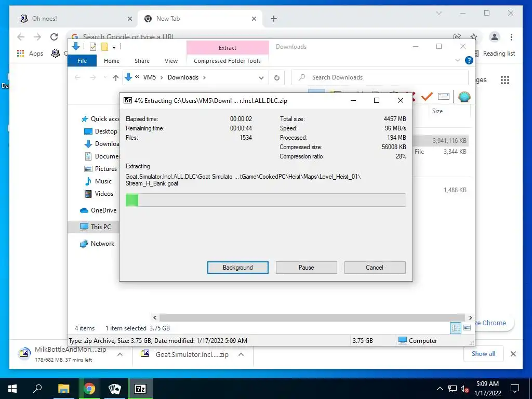Click the horizontal scrollbar in Explorer
This screenshot has width=532, height=399.
pyautogui.click(x=312, y=317)
